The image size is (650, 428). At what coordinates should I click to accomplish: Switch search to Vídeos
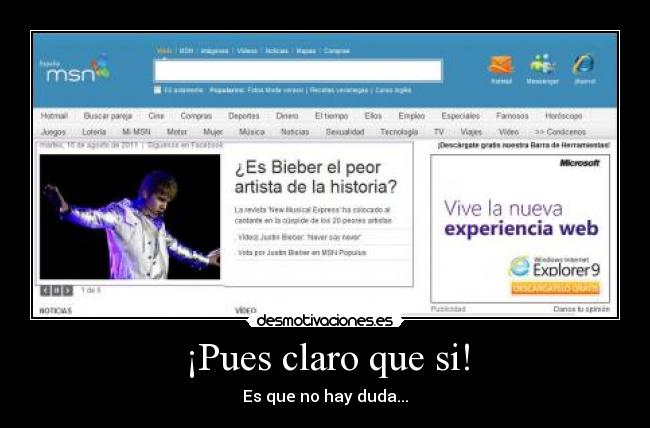click(247, 51)
